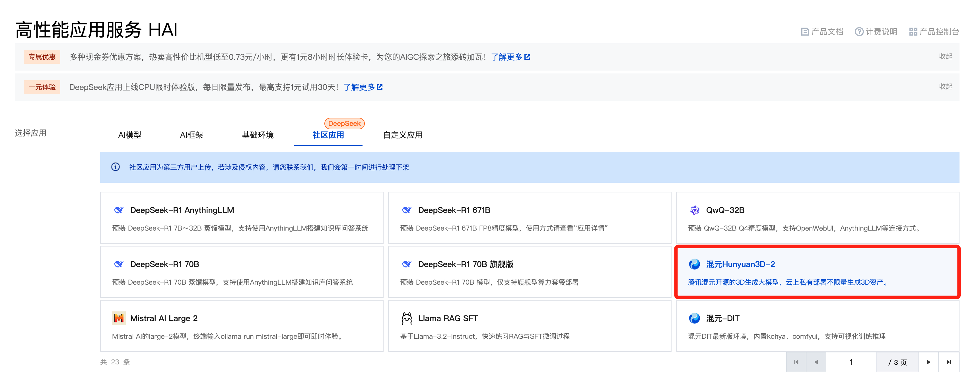Select the DeepSeek-R1 70B card title

(x=164, y=264)
